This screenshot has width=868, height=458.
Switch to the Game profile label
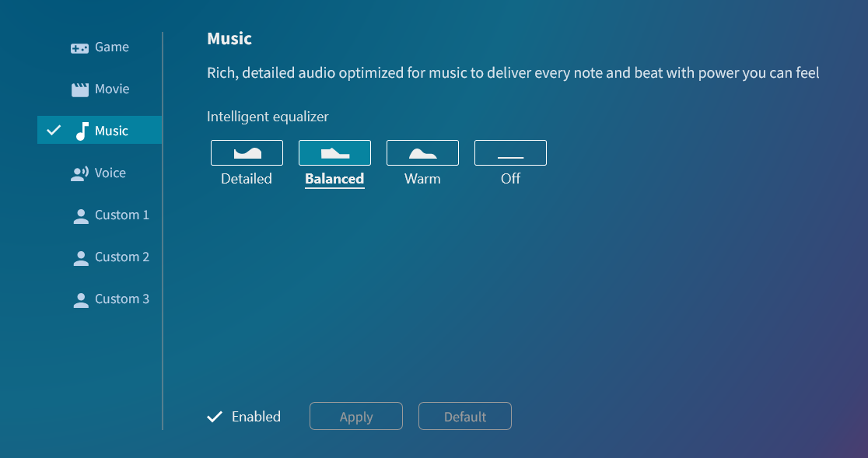[x=112, y=47]
